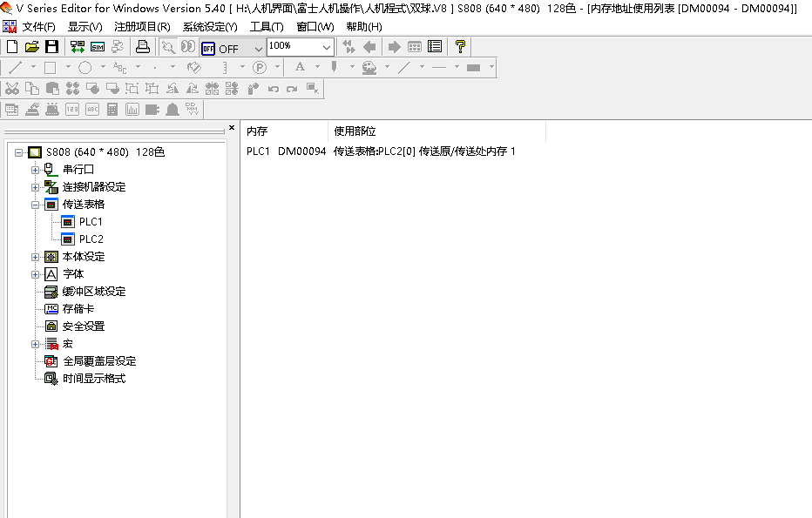Select the PLC1 DM00094 list row

381,151
